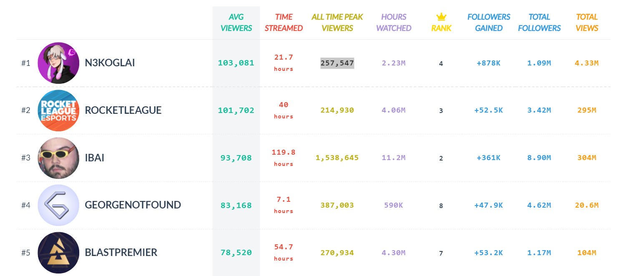The image size is (644, 276).
Task: Sort by Avg Viewers column
Action: pyautogui.click(x=236, y=23)
